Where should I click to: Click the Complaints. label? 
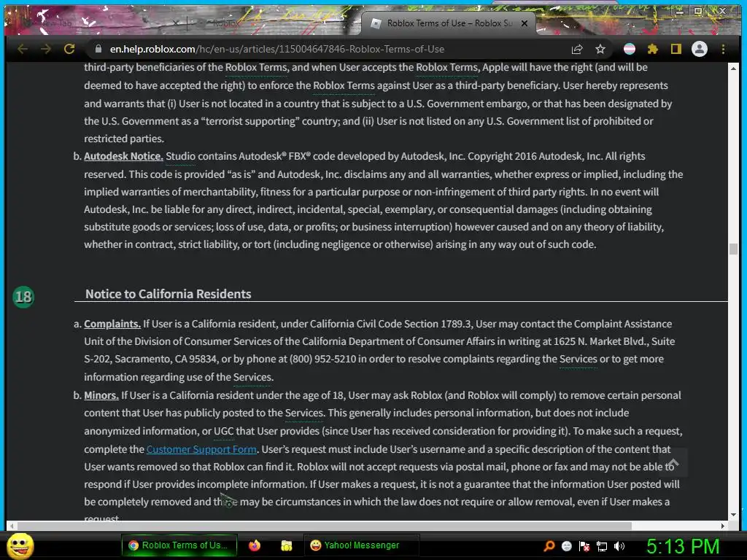pos(112,324)
